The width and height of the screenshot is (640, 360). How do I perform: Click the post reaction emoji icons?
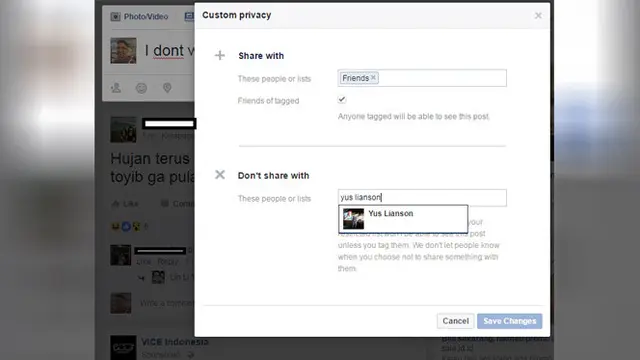[126, 227]
